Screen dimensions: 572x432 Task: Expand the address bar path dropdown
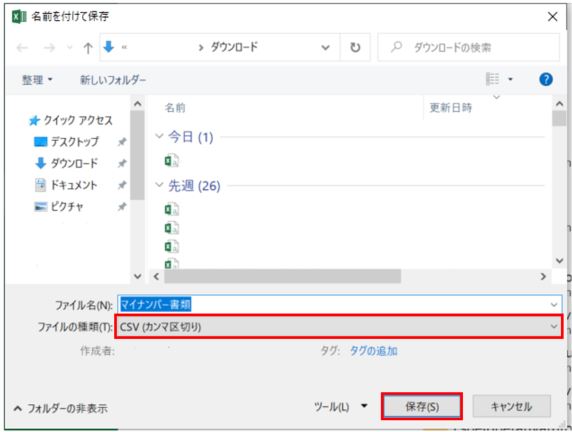325,47
